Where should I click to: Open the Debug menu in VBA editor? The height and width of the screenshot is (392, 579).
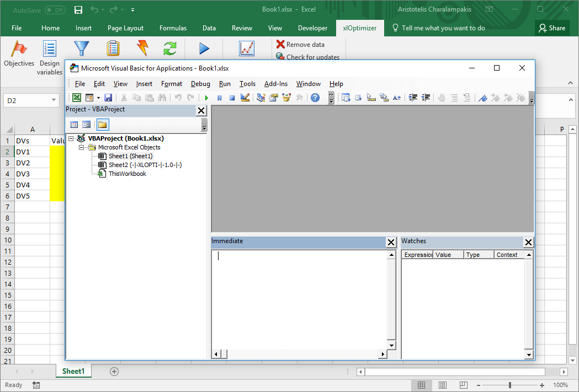point(200,84)
